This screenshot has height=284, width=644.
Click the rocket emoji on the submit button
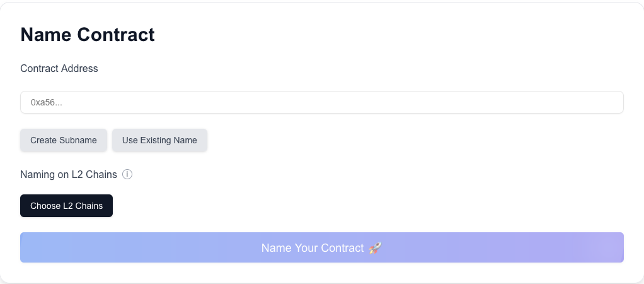(x=375, y=248)
